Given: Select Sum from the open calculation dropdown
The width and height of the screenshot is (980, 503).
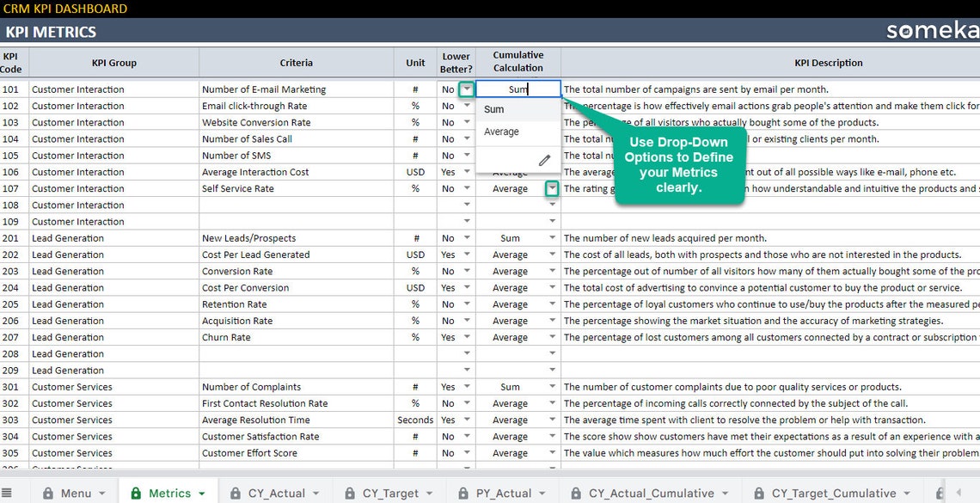Looking at the screenshot, I should tap(494, 109).
